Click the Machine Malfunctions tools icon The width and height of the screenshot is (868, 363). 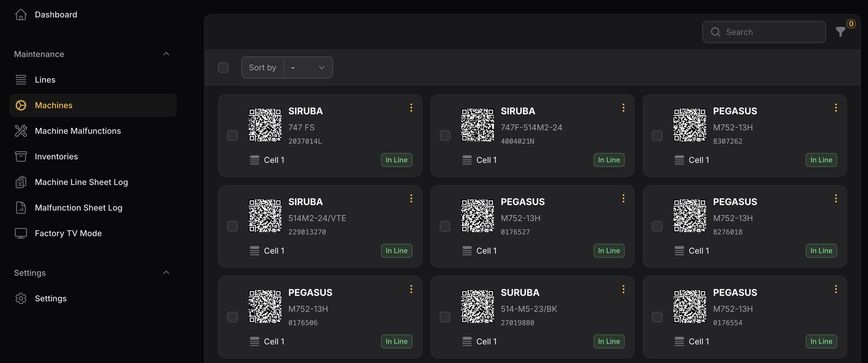(21, 131)
